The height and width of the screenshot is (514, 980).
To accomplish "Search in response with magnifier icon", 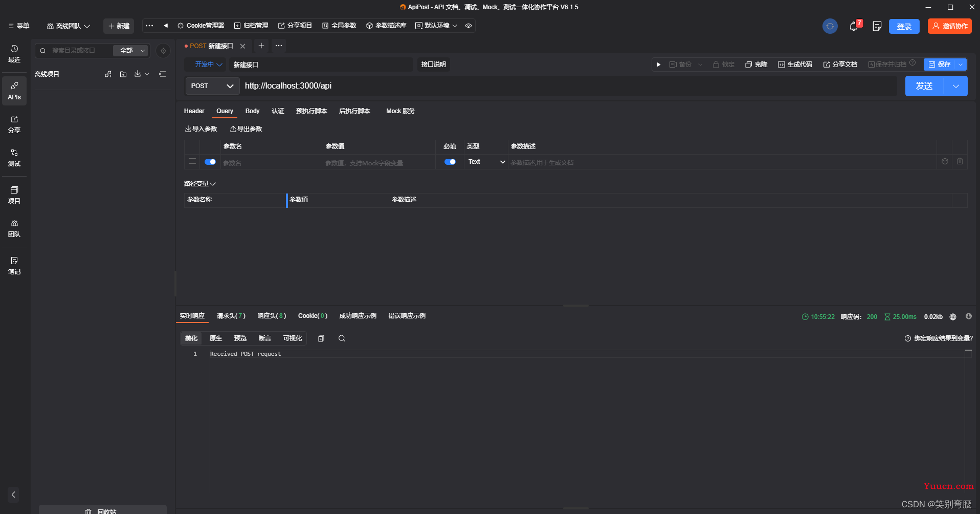I will coord(342,338).
